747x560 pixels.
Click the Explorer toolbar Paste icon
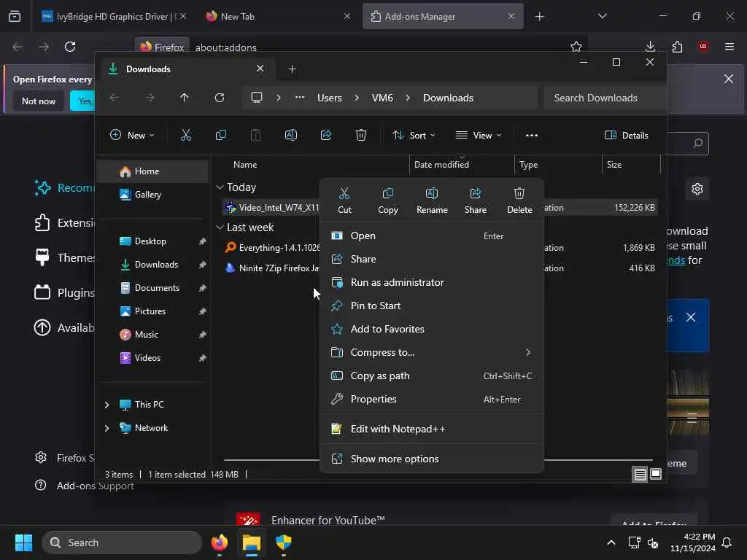256,135
